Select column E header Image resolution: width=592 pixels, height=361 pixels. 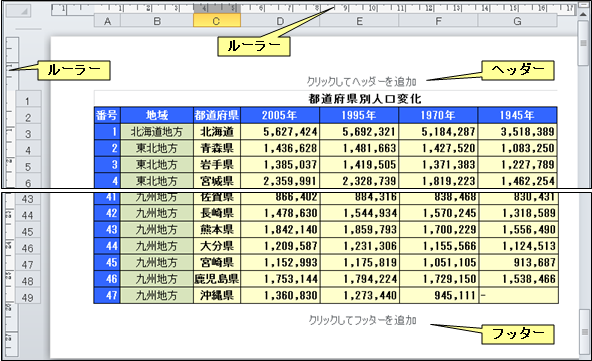[359, 21]
